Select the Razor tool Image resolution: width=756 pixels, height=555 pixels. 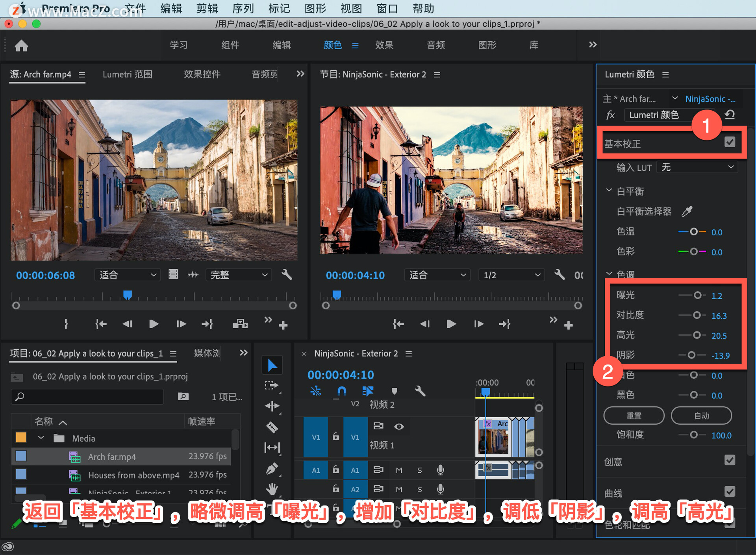[x=272, y=427]
